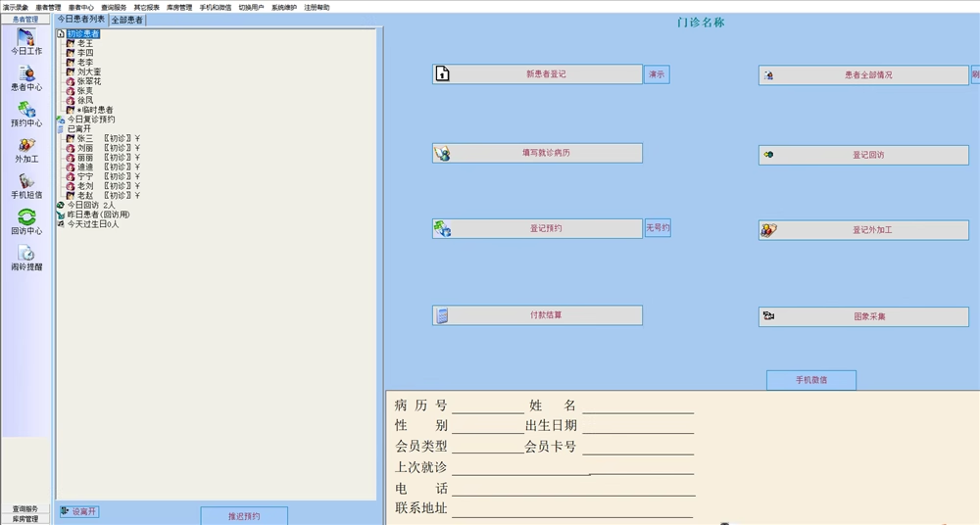Select the 昨日患者(回访用) node

tap(99, 215)
